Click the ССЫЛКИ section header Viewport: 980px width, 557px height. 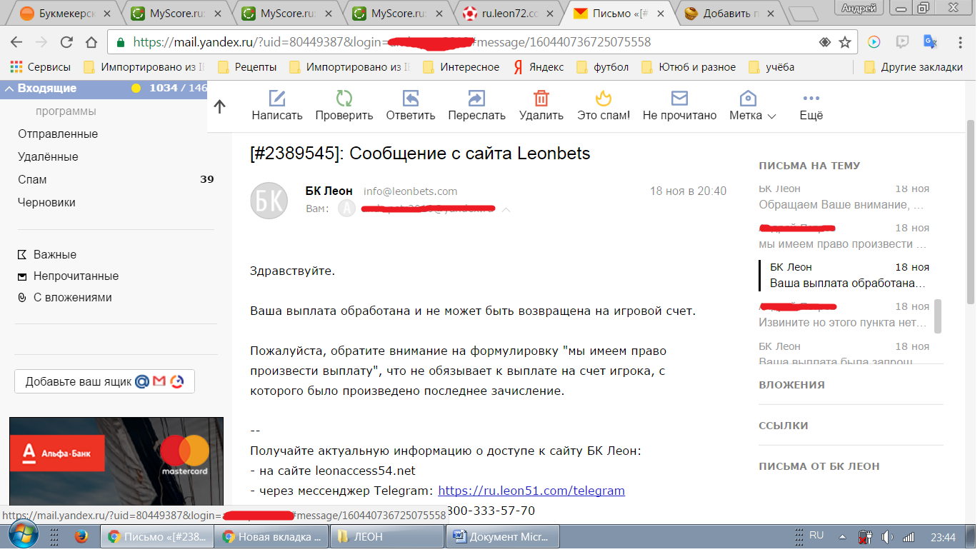[x=784, y=426]
